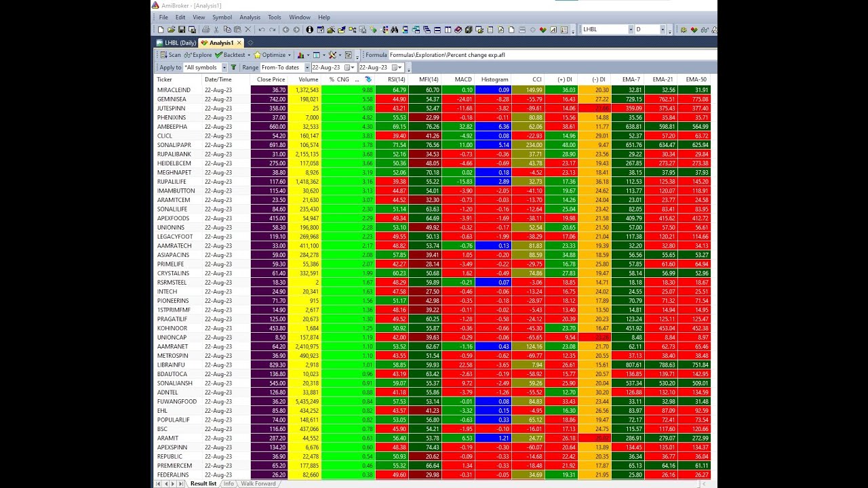Viewport: 868px width, 488px height.
Task: Open the Symbol menu
Action: [x=222, y=17]
